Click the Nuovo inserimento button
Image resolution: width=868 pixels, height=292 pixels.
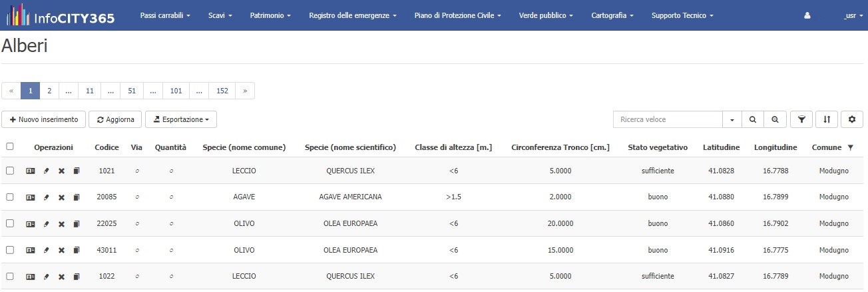tap(44, 119)
